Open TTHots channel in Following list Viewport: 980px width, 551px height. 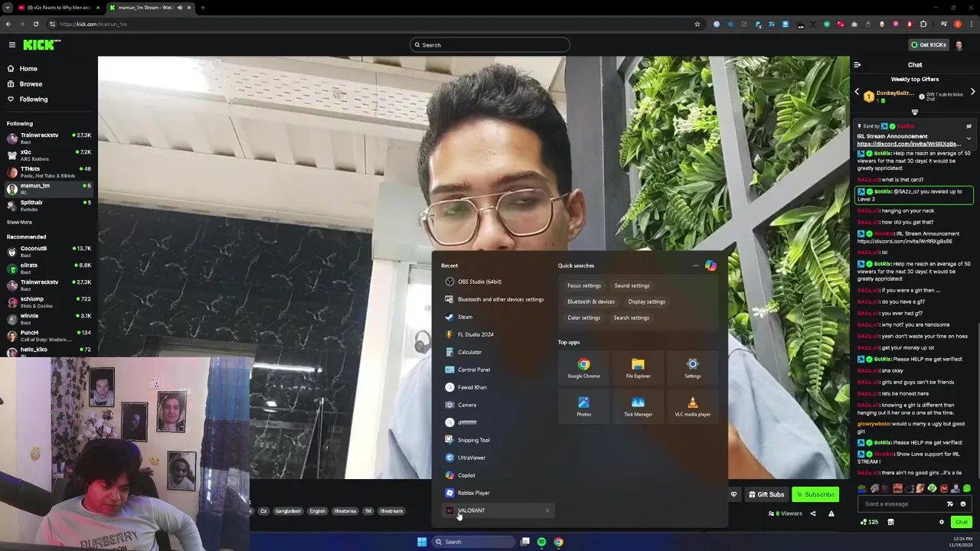(49, 172)
